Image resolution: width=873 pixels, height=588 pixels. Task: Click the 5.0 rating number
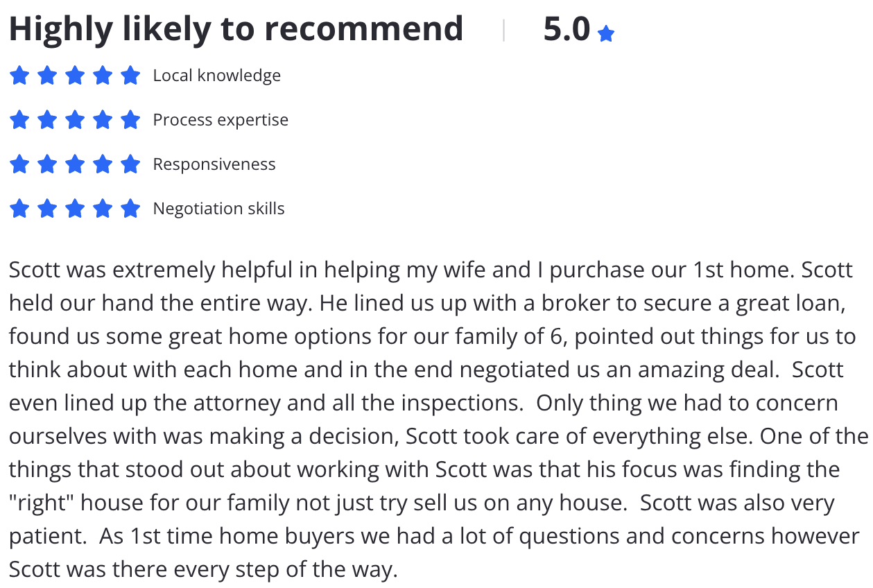567,29
